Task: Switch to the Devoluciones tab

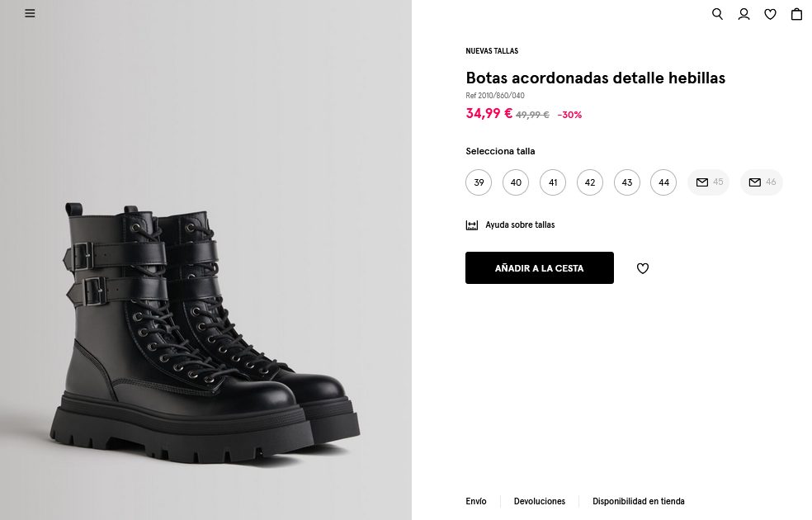Action: pyautogui.click(x=540, y=501)
